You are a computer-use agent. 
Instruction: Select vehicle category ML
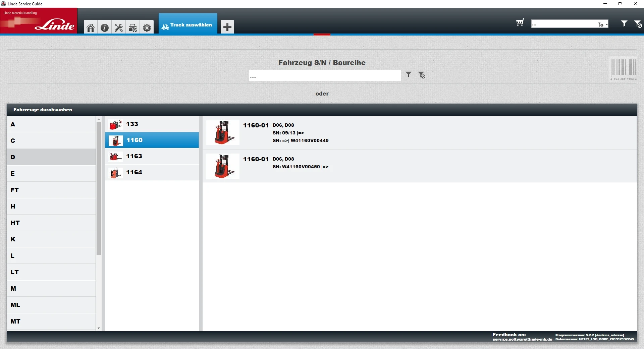(51, 305)
